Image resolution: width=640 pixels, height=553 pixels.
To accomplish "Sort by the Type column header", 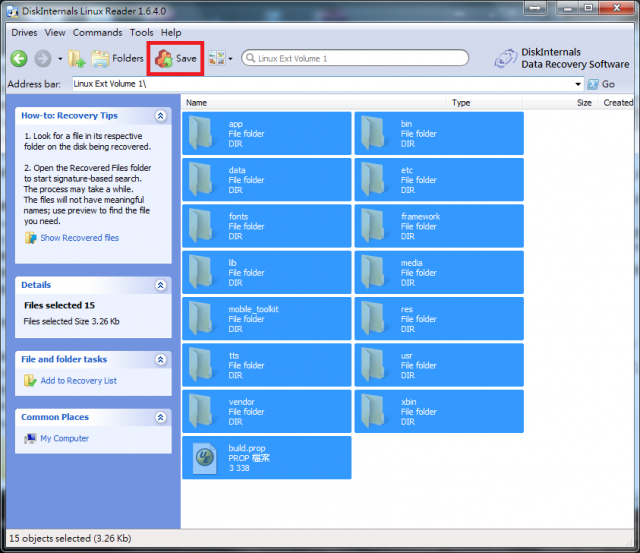I will [484, 103].
